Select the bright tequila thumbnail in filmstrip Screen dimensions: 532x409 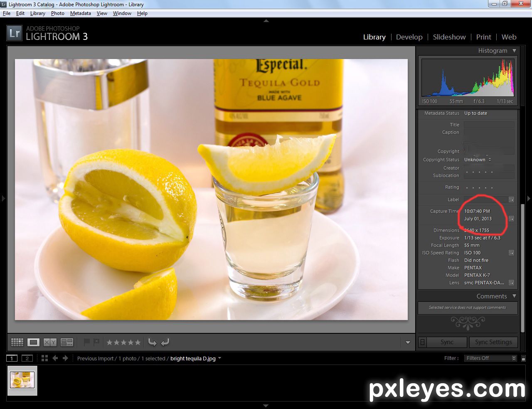[x=22, y=380]
